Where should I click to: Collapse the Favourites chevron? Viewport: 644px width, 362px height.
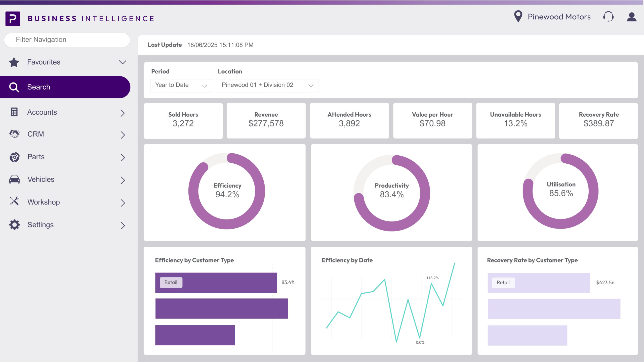(123, 62)
